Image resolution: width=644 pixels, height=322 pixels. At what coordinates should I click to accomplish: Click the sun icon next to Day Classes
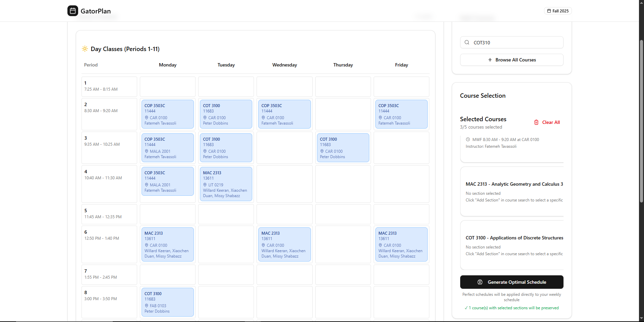tap(85, 49)
